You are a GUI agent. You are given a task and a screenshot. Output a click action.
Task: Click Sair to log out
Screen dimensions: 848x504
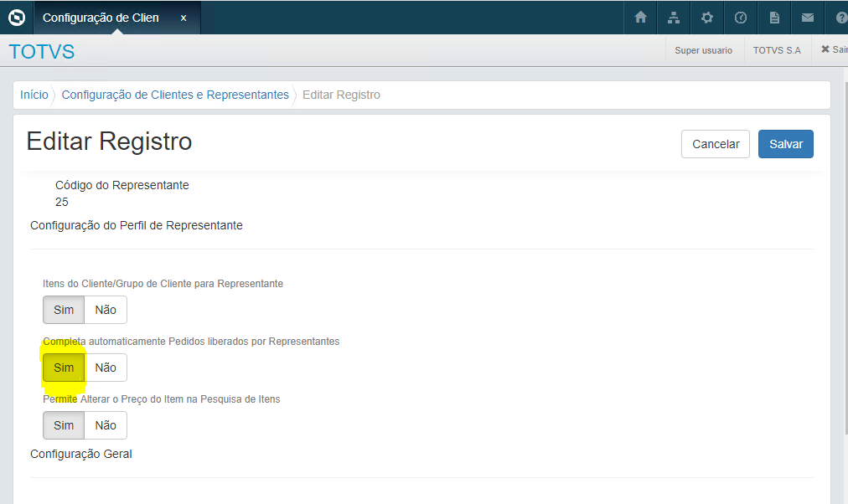[x=834, y=49]
